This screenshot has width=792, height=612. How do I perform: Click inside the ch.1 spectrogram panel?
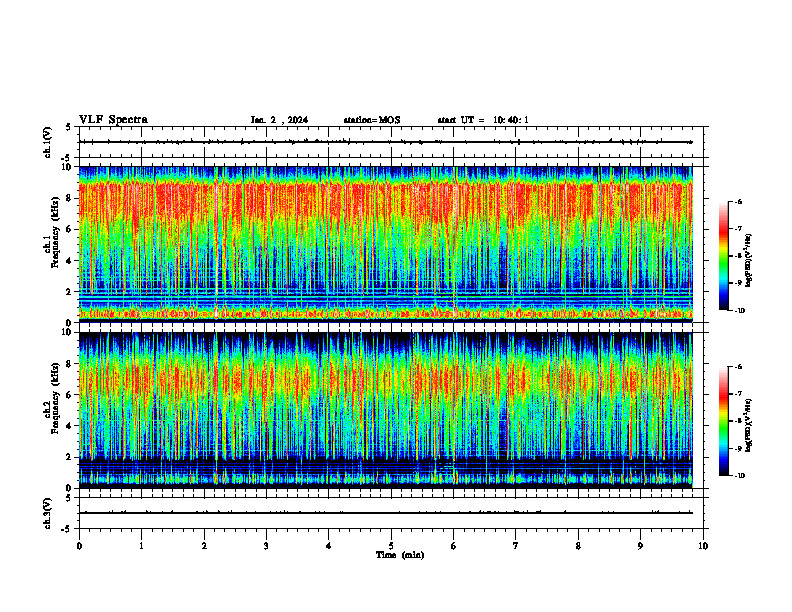(386, 244)
